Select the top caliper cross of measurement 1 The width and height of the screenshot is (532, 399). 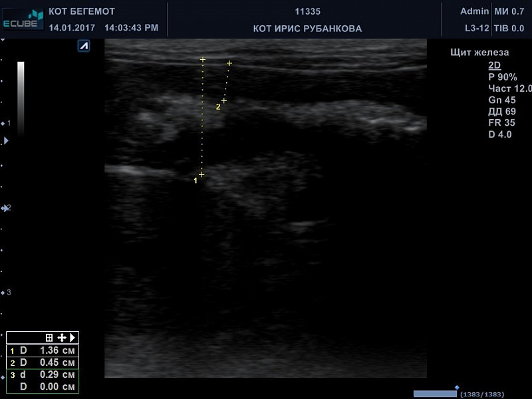coord(203,59)
